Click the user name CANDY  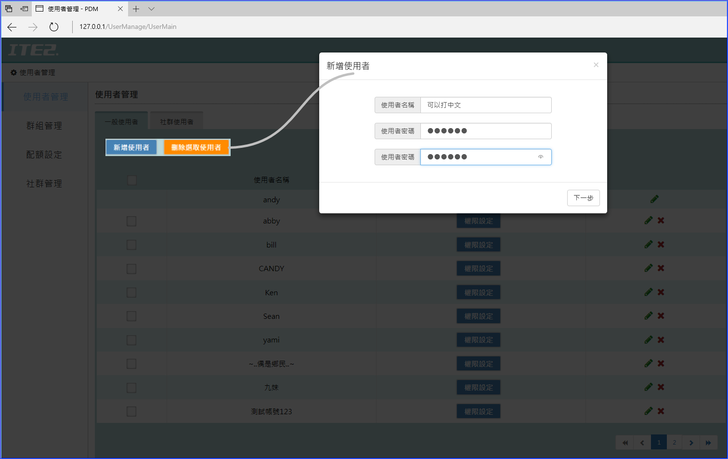tap(271, 269)
